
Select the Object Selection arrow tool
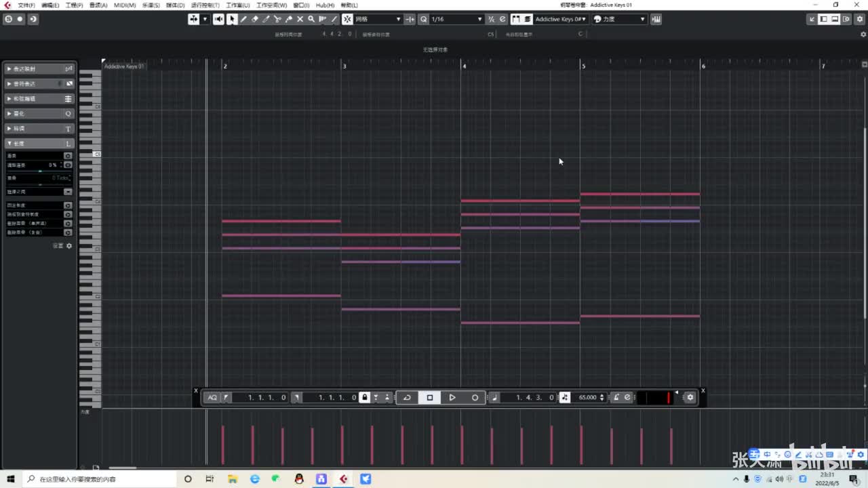coord(232,19)
